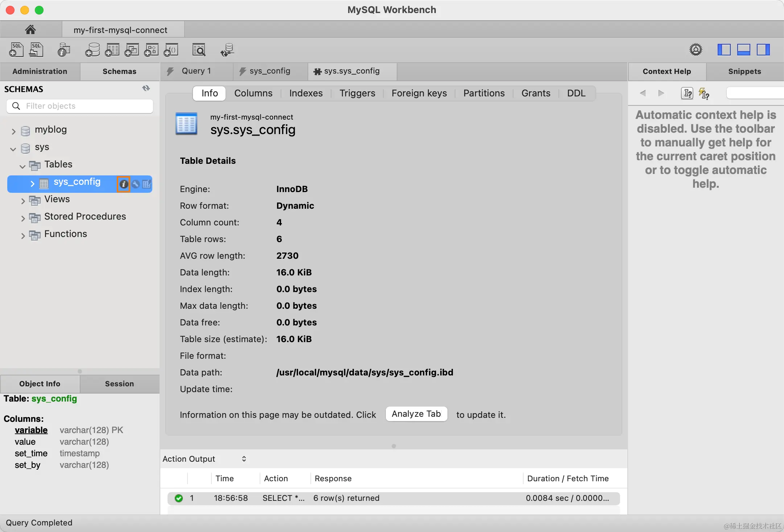
Task: Select the Info tab
Action: click(210, 93)
